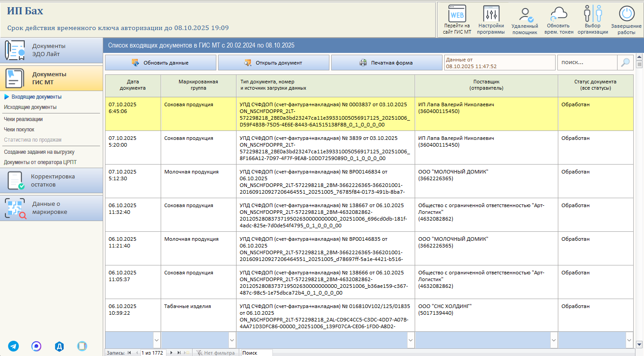Open program settings (Настройки программы)

491,20
